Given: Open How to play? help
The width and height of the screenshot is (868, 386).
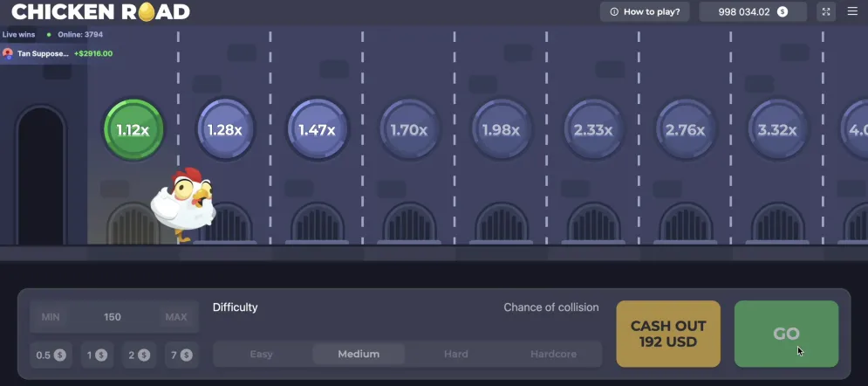Looking at the screenshot, I should [646, 11].
